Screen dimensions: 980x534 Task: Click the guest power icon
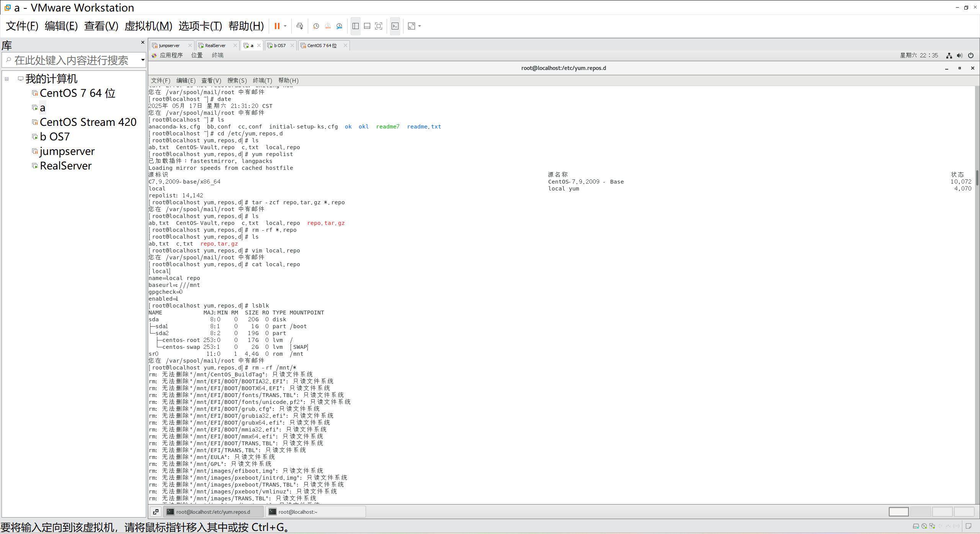(x=971, y=55)
